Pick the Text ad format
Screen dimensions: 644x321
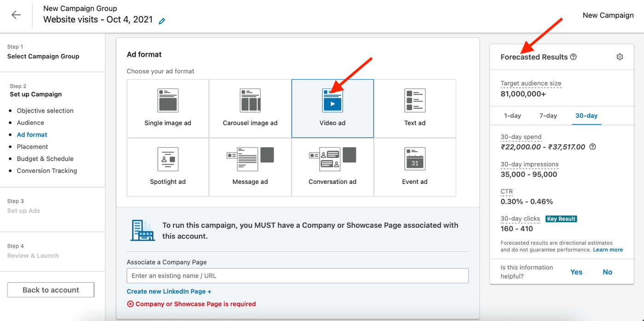click(414, 108)
